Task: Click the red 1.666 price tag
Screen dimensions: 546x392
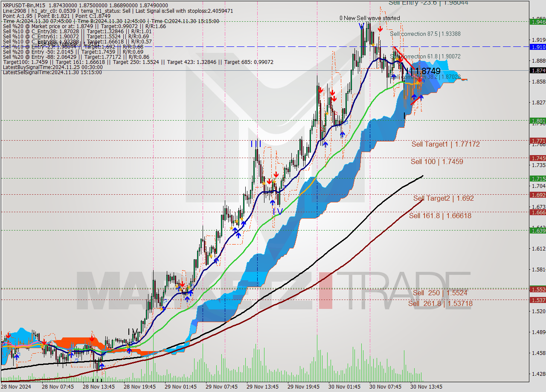Action: (x=537, y=212)
